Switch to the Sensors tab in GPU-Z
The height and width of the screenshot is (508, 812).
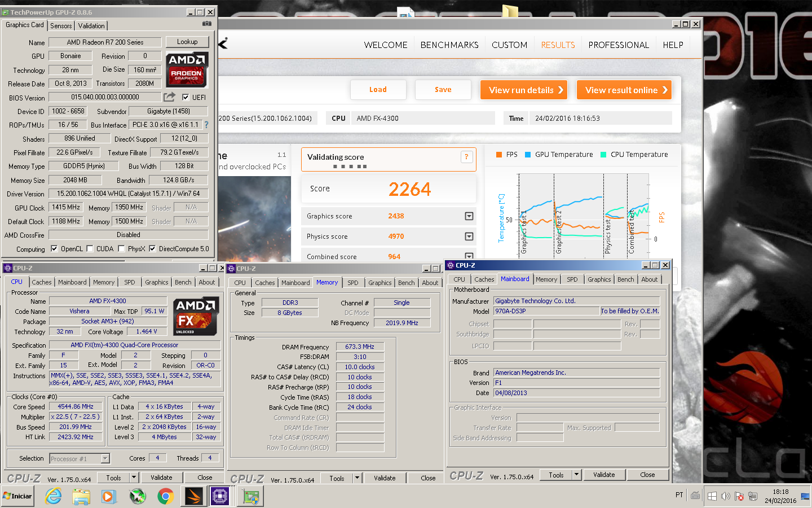tap(61, 26)
